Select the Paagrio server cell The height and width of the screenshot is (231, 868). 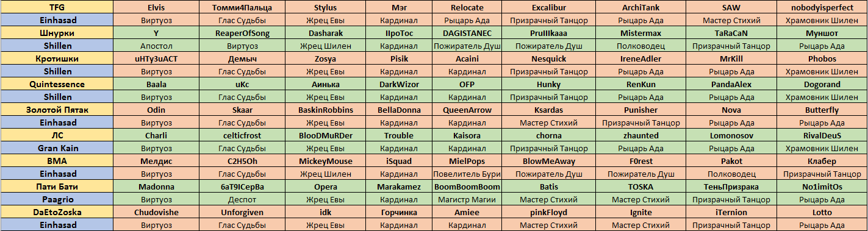[57, 199]
